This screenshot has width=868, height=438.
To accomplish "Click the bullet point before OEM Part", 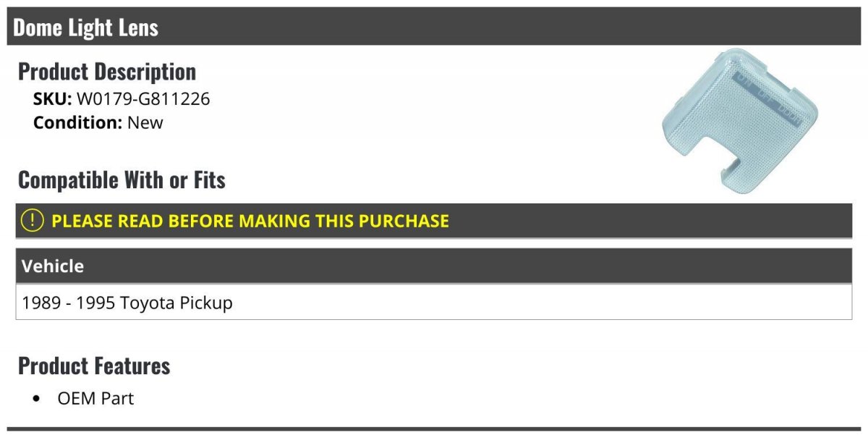I will pos(37,399).
